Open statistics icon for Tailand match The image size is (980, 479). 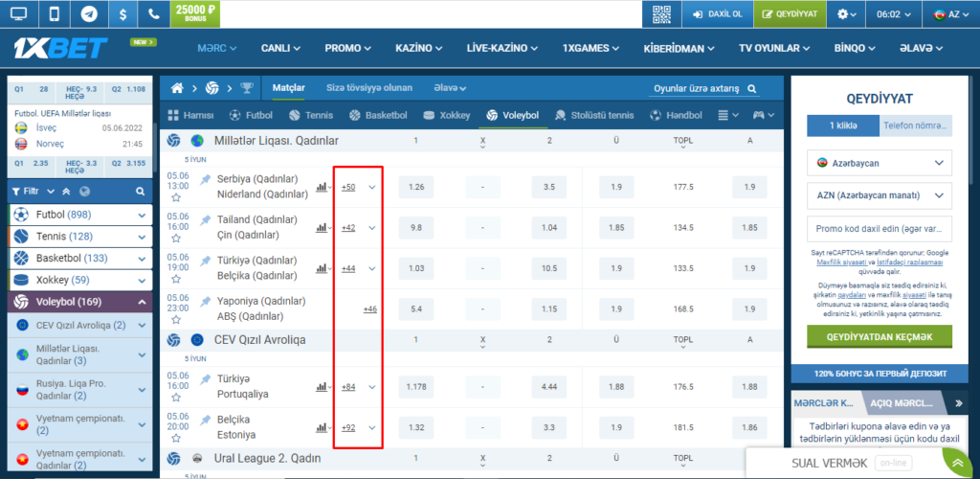click(323, 228)
